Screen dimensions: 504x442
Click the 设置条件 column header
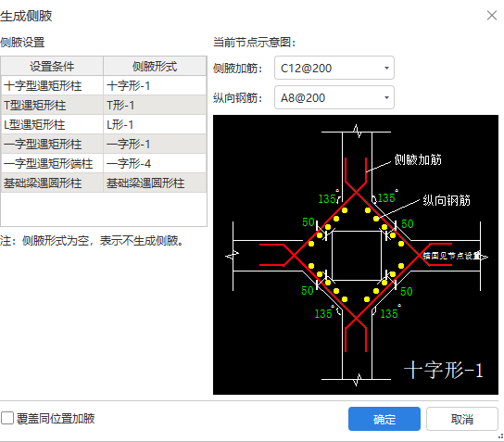point(52,66)
